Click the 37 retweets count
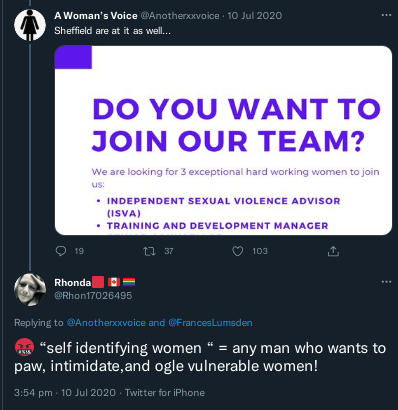The height and width of the screenshot is (410, 398). coord(169,251)
